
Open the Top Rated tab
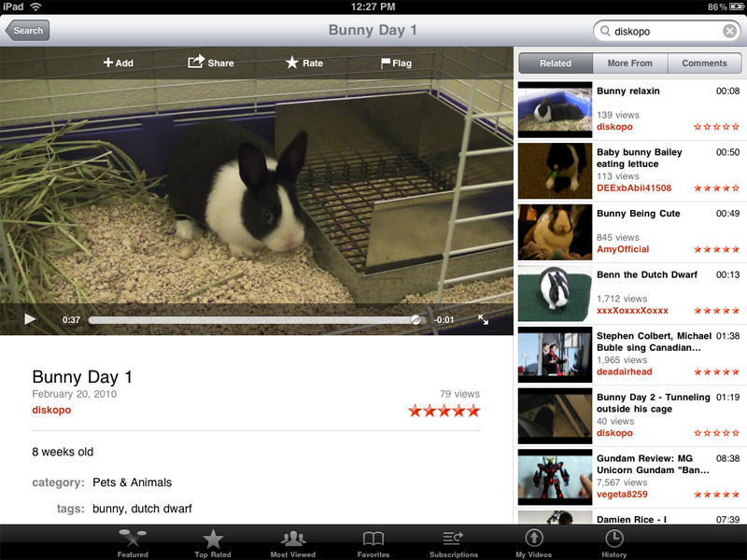click(213, 543)
